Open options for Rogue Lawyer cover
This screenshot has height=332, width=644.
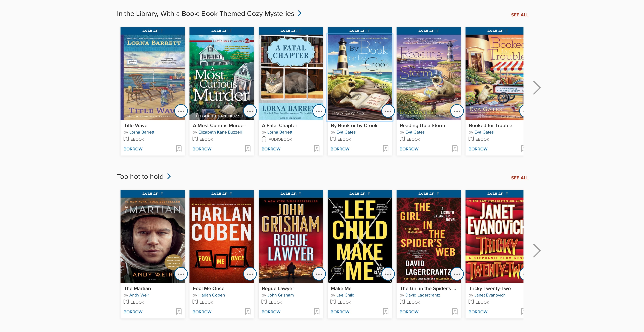tap(319, 274)
